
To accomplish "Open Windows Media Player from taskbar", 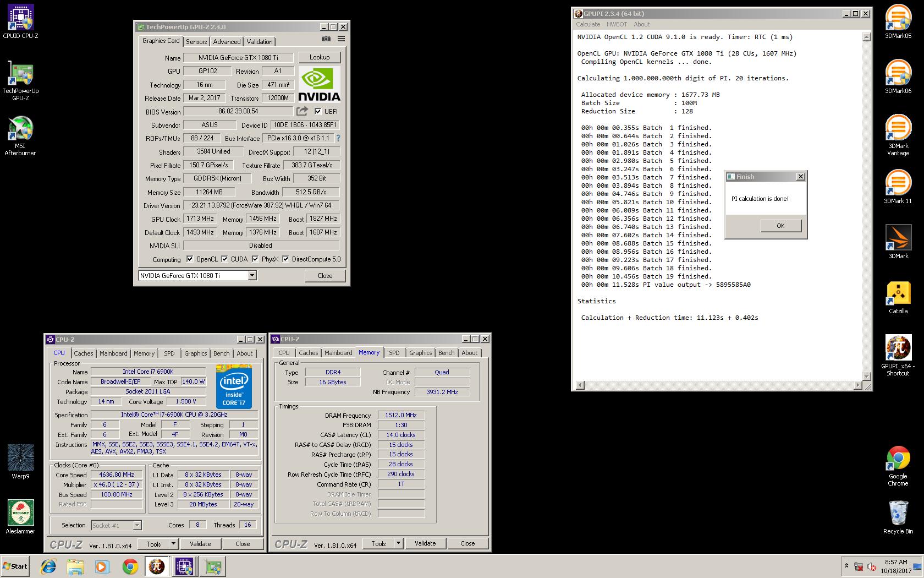I will click(x=102, y=566).
